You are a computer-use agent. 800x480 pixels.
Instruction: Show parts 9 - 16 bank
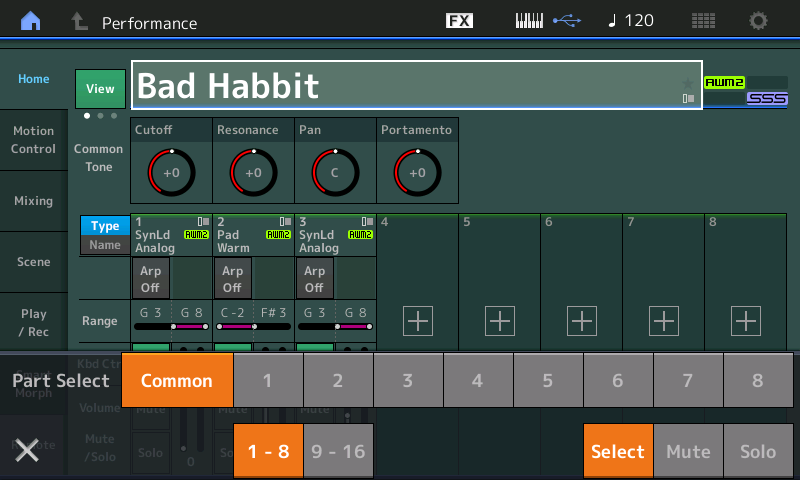(x=338, y=452)
